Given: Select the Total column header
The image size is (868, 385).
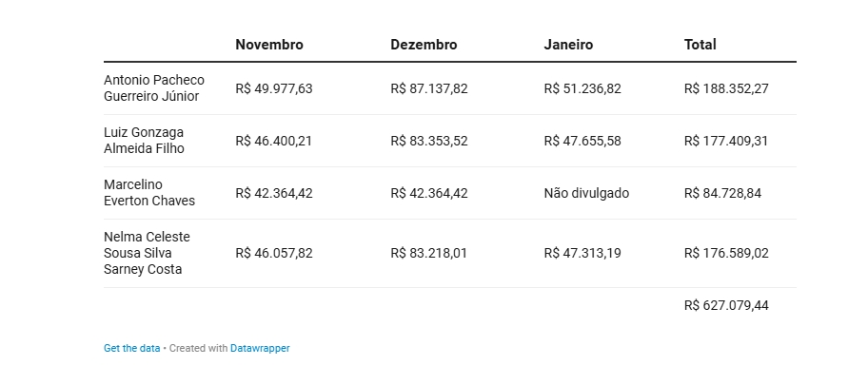Looking at the screenshot, I should [x=700, y=45].
